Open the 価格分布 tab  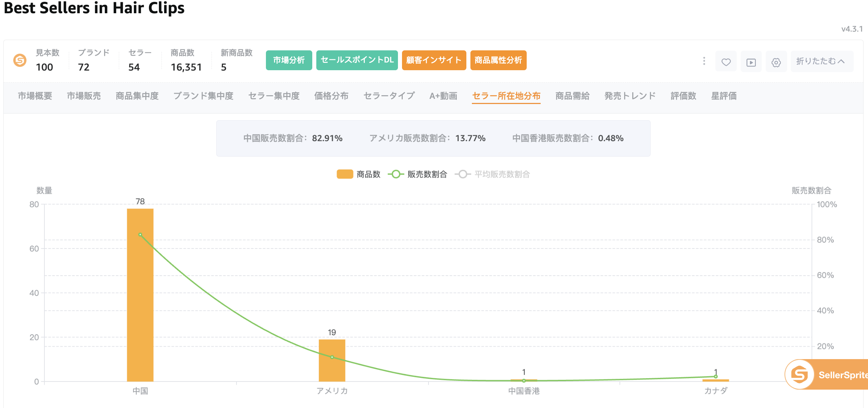[331, 96]
